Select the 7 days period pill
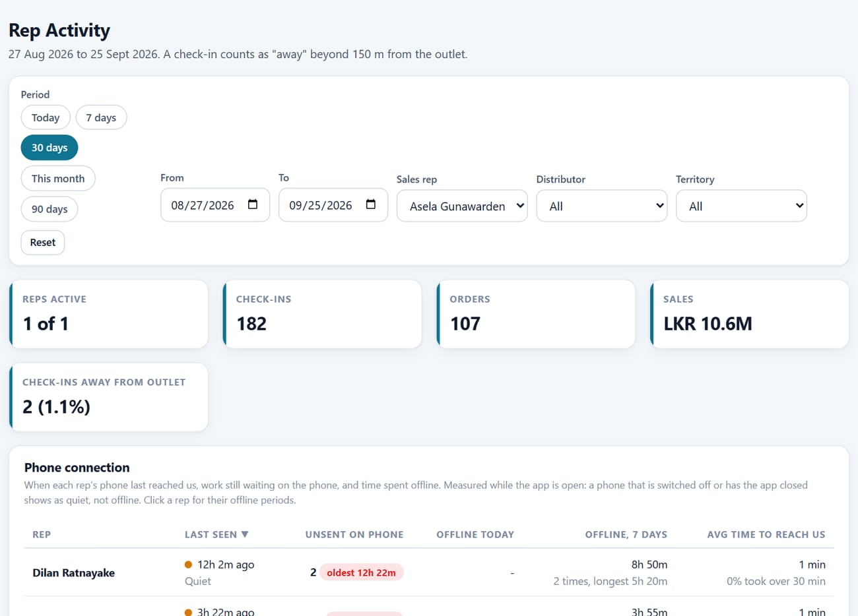This screenshot has width=858, height=616. pyautogui.click(x=101, y=117)
